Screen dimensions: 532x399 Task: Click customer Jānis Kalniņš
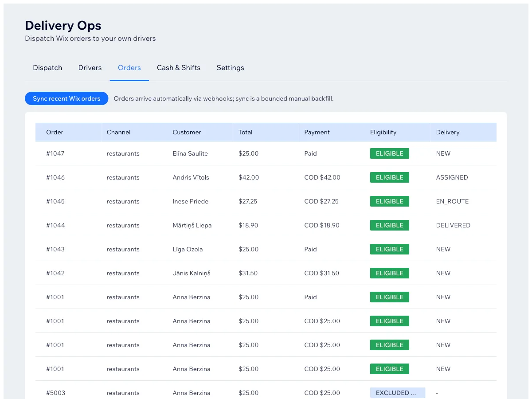coord(192,273)
